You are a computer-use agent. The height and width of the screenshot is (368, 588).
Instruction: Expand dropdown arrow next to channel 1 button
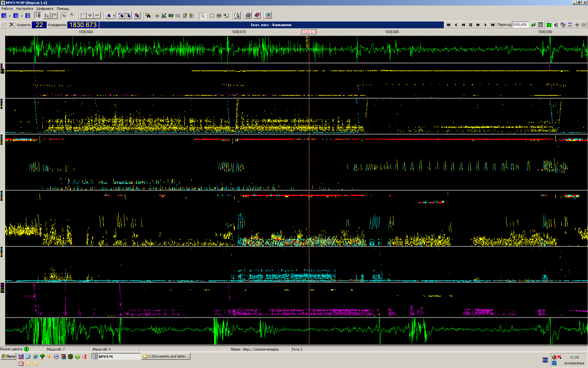coord(10,16)
